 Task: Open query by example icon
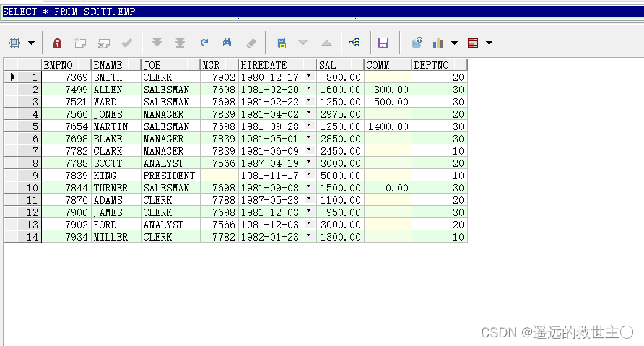pyautogui.click(x=281, y=43)
